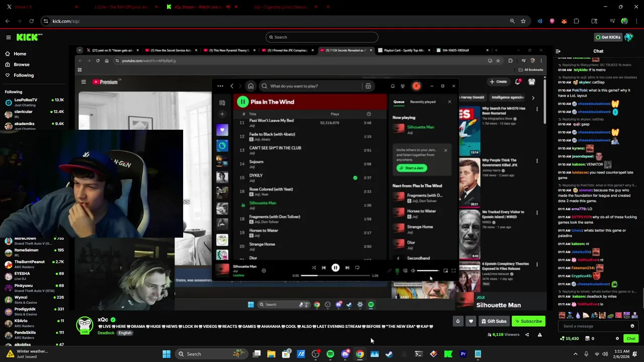Search Kick using the Search field
The image size is (644, 362).
pyautogui.click(x=322, y=37)
